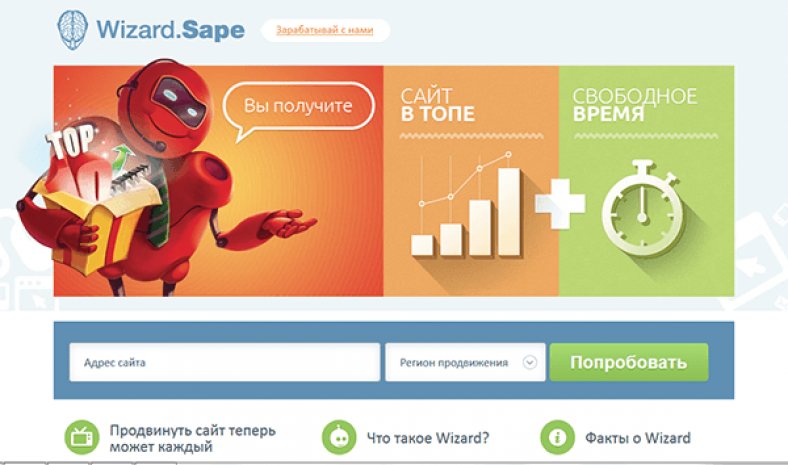Click the green TV icon
This screenshot has height=465, width=788.
tap(80, 437)
